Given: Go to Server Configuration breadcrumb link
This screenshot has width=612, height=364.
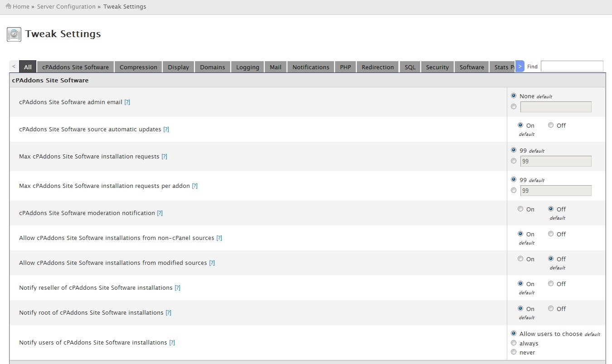Looking at the screenshot, I should [x=66, y=7].
